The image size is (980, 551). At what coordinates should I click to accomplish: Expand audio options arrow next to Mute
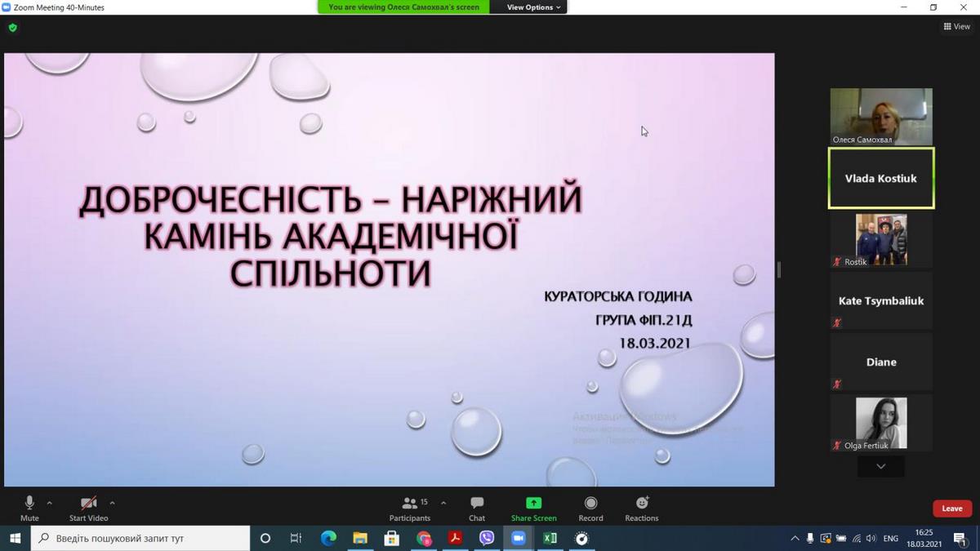pyautogui.click(x=50, y=503)
